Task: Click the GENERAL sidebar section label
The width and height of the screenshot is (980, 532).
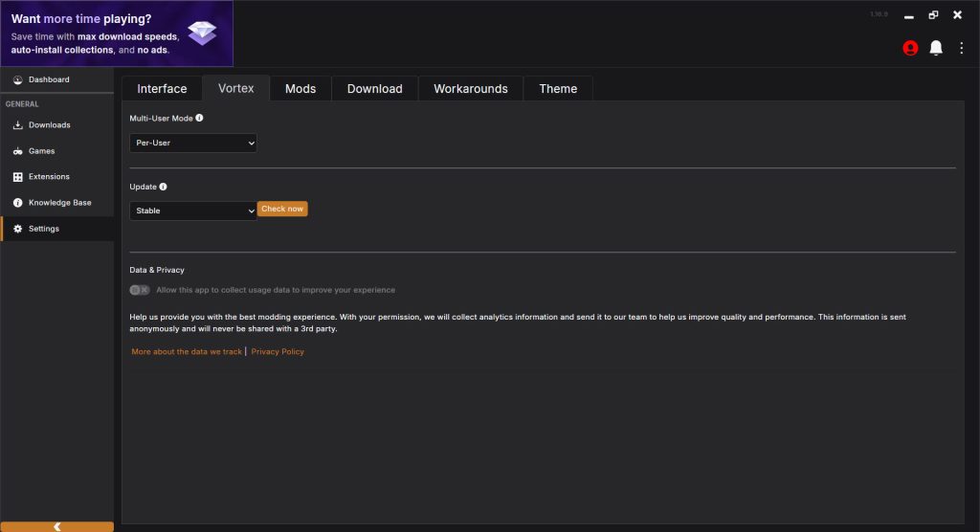Action: [x=23, y=104]
